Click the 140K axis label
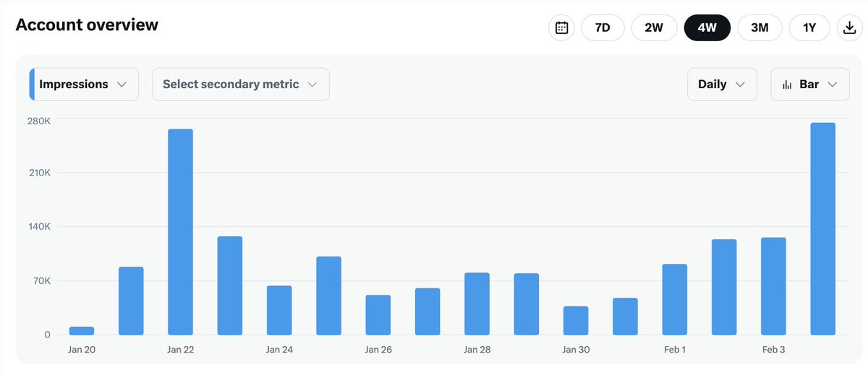This screenshot has height=375, width=868. click(x=39, y=226)
